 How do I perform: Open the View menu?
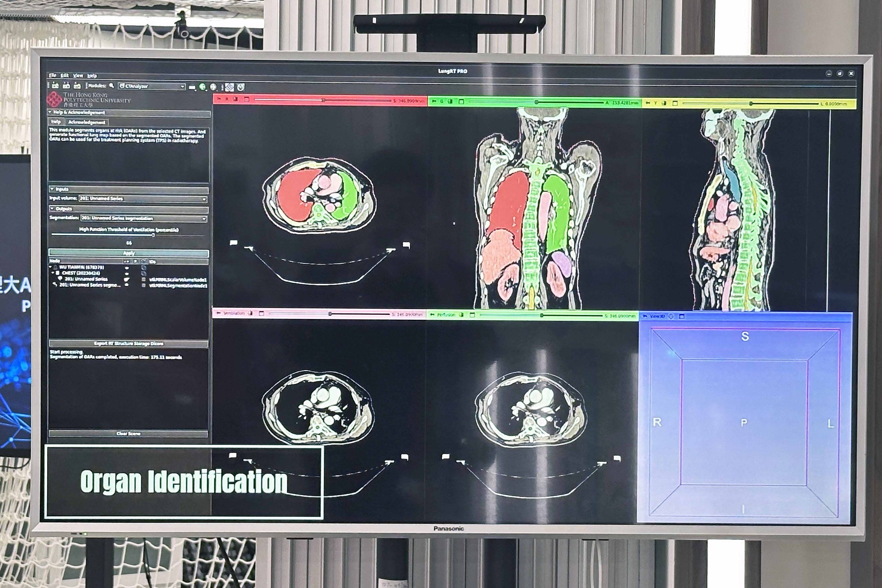(x=78, y=76)
